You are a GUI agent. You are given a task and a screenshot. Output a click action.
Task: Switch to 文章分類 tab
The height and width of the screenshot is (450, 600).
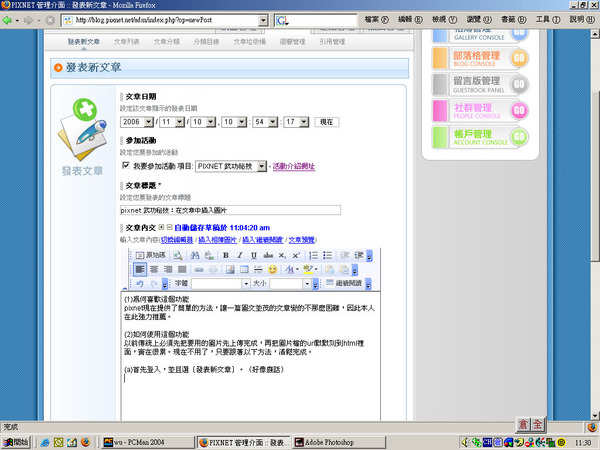coord(166,42)
